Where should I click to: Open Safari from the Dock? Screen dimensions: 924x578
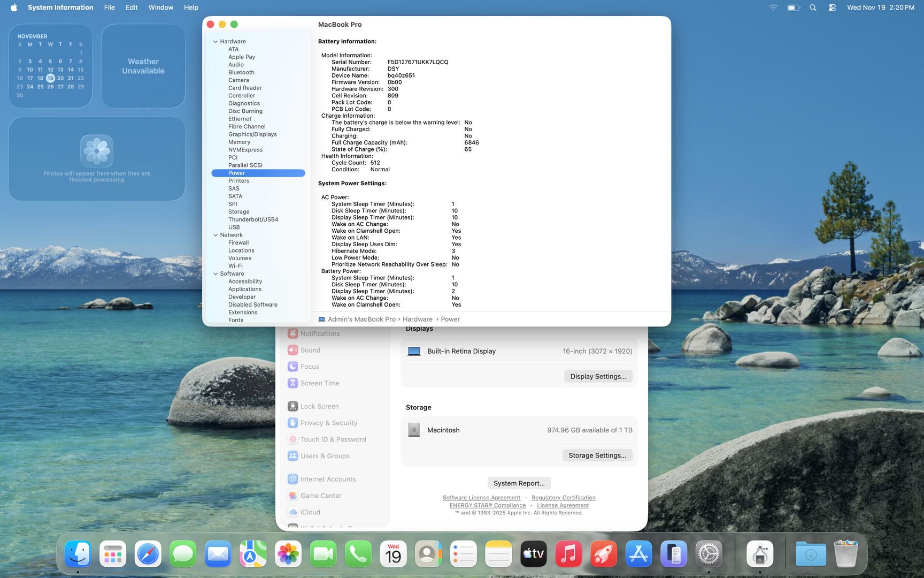[x=148, y=554]
